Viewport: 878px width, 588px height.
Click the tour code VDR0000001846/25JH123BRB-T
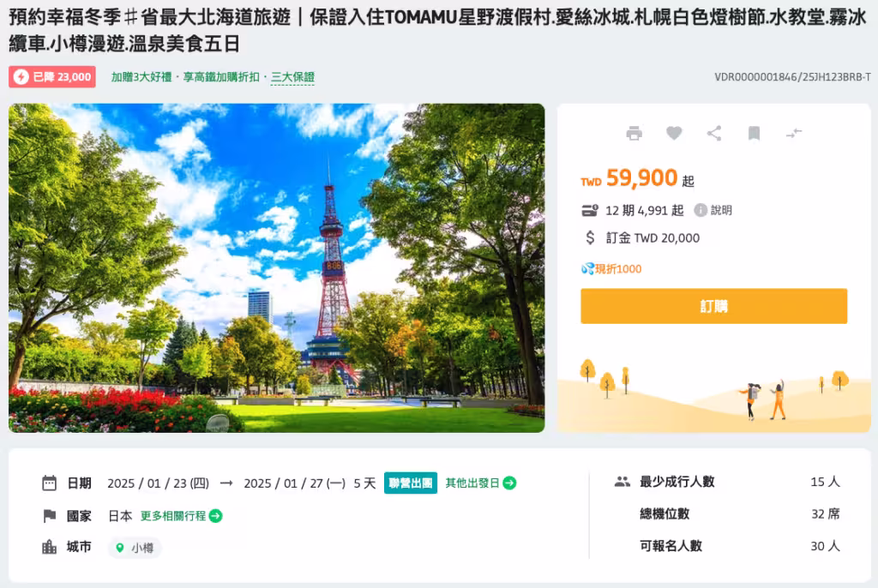click(792, 77)
